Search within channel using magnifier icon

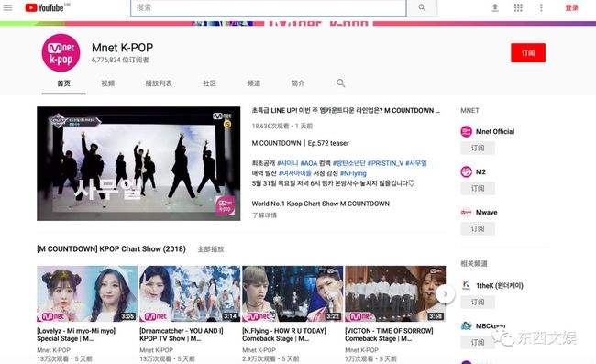click(x=340, y=83)
